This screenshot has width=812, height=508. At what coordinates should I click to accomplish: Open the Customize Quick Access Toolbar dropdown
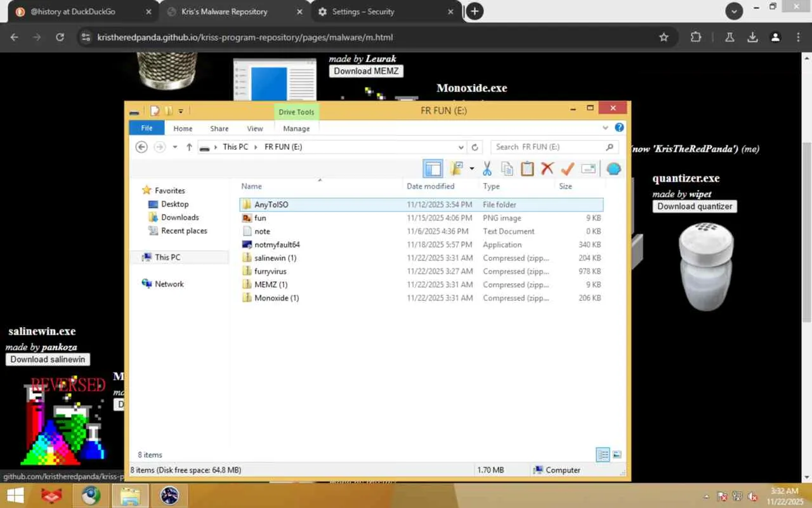click(x=181, y=111)
